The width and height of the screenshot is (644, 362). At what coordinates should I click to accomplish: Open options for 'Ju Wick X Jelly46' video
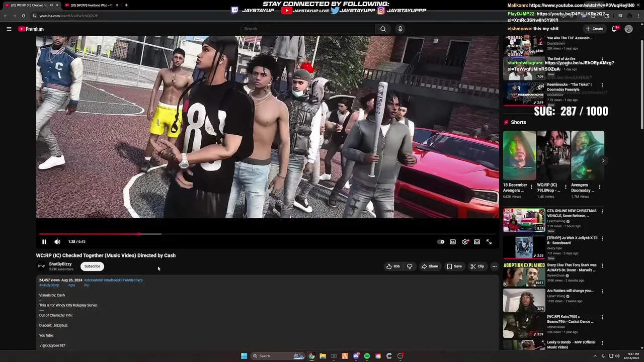tap(602, 239)
